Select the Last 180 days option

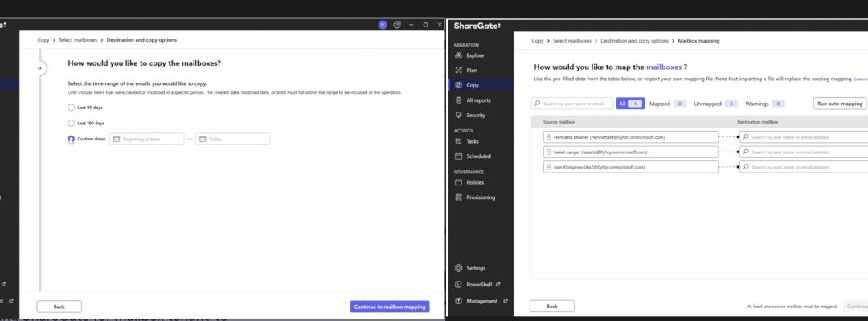click(x=71, y=124)
